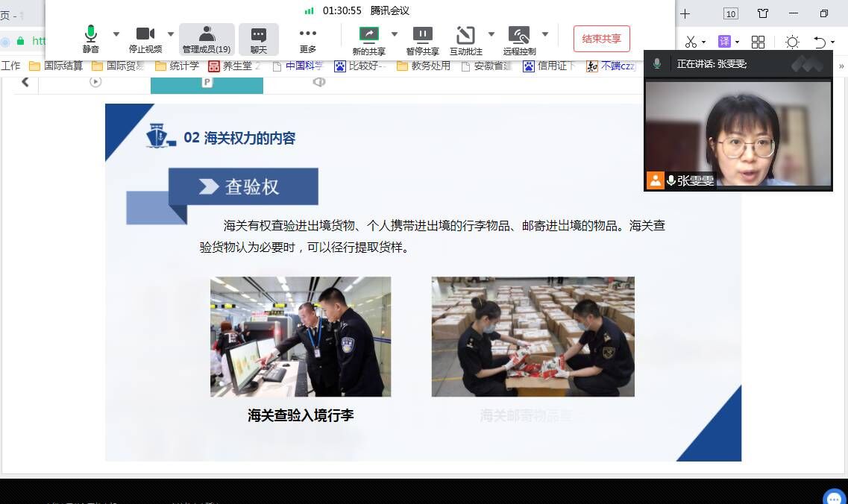The height and width of the screenshot is (504, 848).
Task: Click the browser scissors screenshot icon
Action: click(691, 42)
